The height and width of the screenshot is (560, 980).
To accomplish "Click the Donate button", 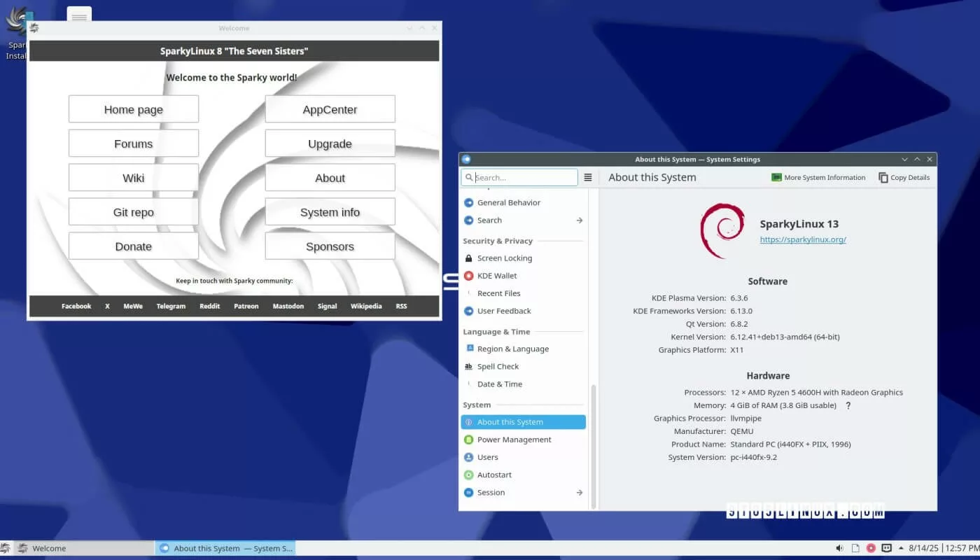I will coord(134,246).
